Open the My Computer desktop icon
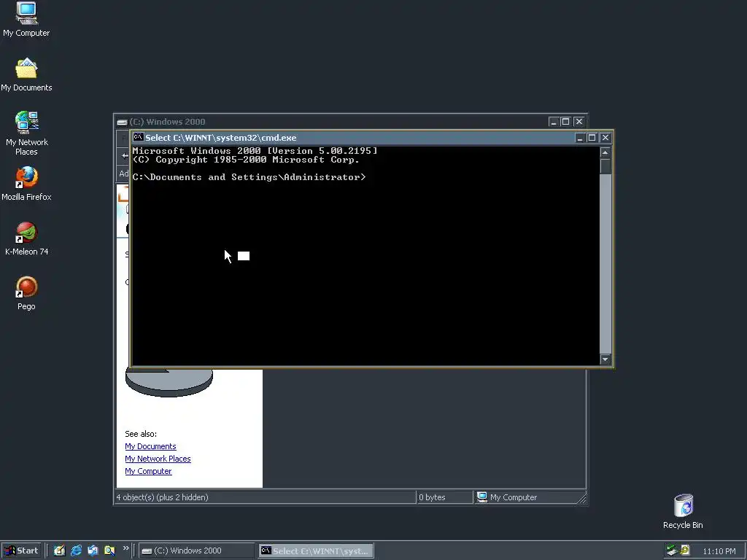Viewport: 747px width, 560px height. [x=26, y=19]
